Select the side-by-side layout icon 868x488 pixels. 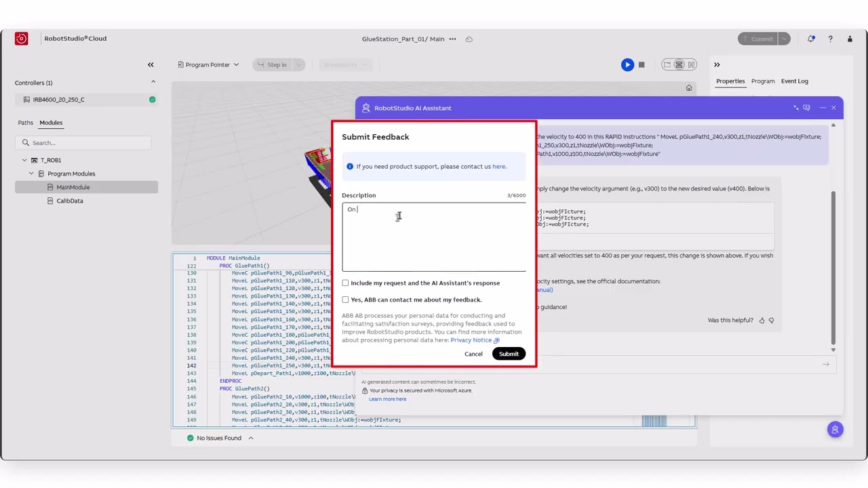coord(691,64)
